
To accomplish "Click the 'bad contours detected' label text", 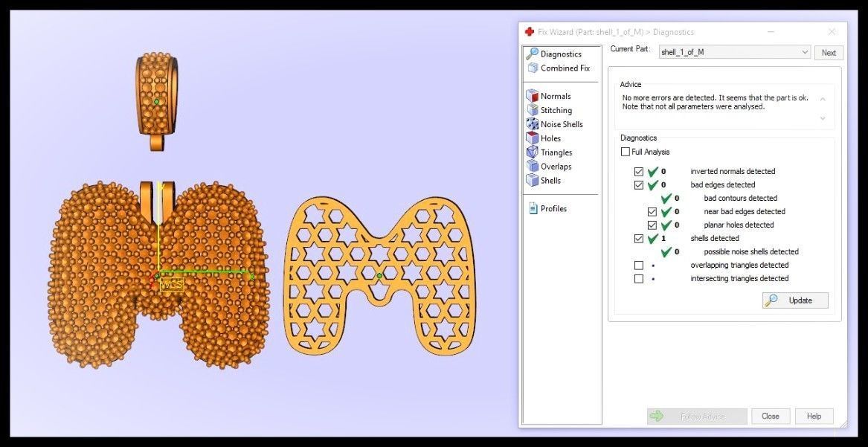I will 741,198.
